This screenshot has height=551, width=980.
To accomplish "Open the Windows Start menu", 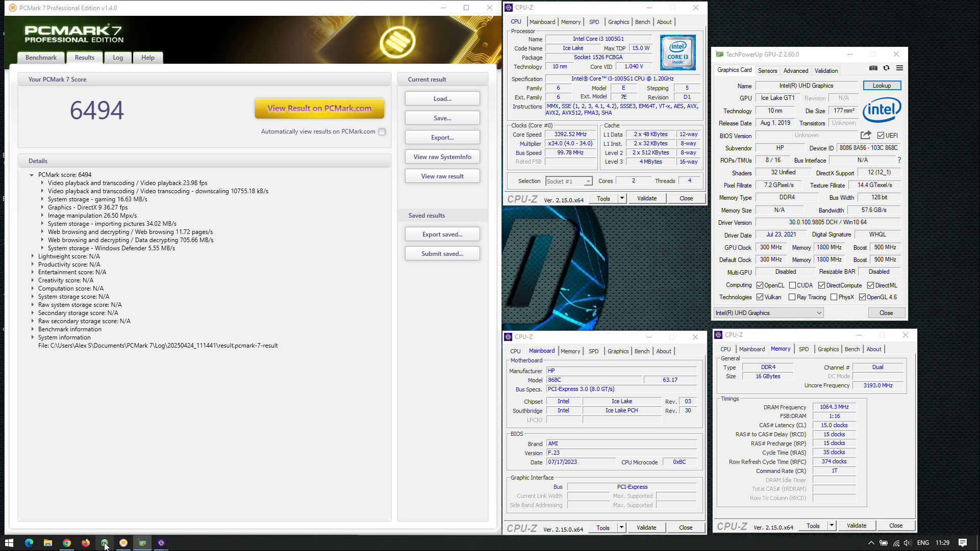I will pos(9,543).
